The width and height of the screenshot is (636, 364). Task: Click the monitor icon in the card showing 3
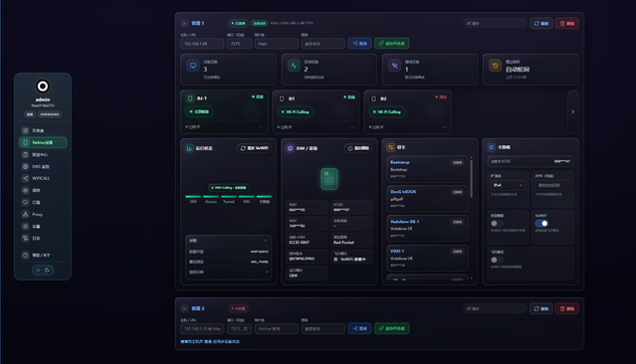pyautogui.click(x=193, y=66)
